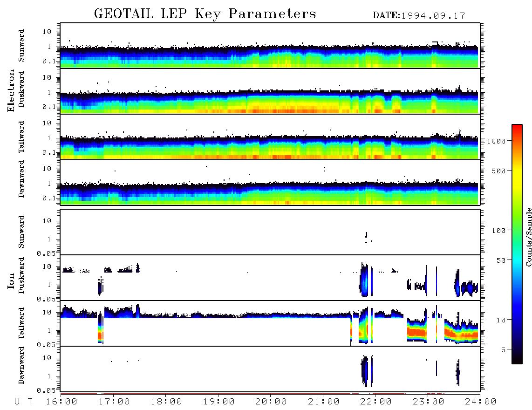
Task: Click the 'Counts/Sample' color bar title
Action: click(528, 237)
